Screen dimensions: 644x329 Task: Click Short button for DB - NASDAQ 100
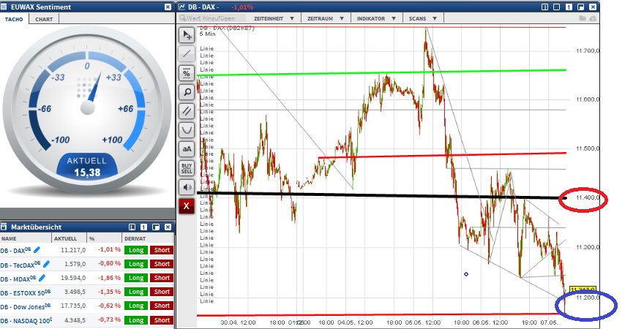point(162,320)
